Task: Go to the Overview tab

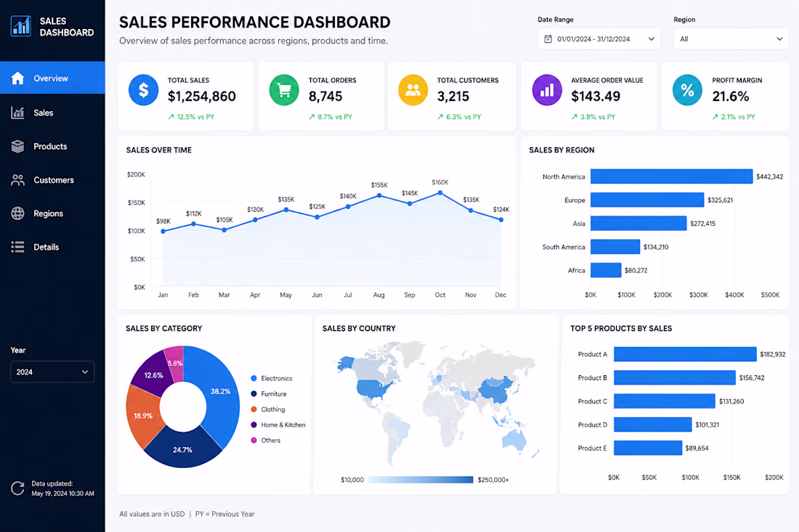Action: coord(52,78)
